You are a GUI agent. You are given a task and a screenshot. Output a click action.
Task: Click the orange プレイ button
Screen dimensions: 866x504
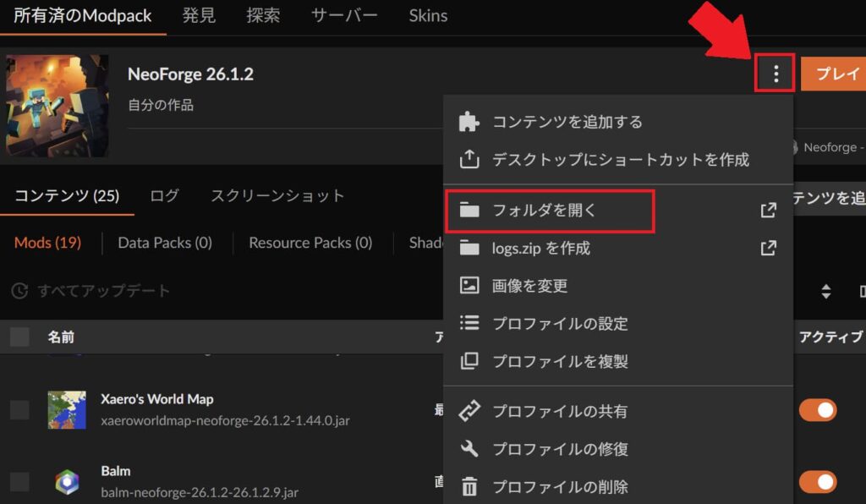click(x=833, y=73)
